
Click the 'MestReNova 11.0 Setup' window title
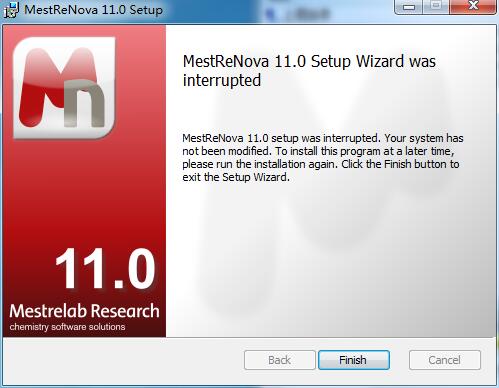[x=93, y=9]
